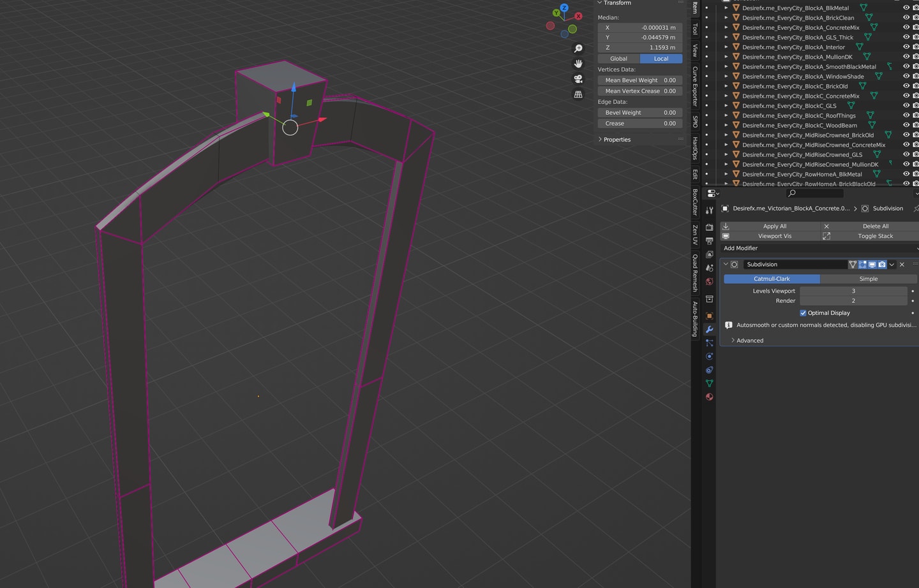Switch to the Curve Exporter sidebar tab
Viewport: 919px width, 588px height.
pyautogui.click(x=695, y=86)
